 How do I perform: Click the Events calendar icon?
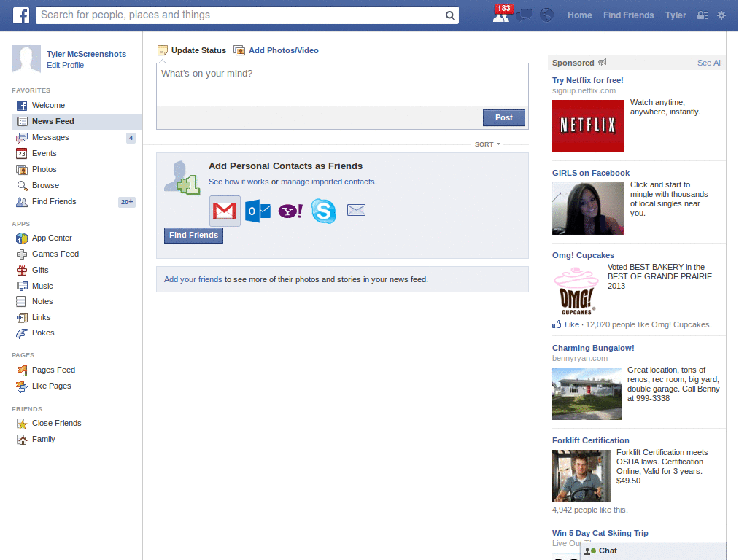22,153
